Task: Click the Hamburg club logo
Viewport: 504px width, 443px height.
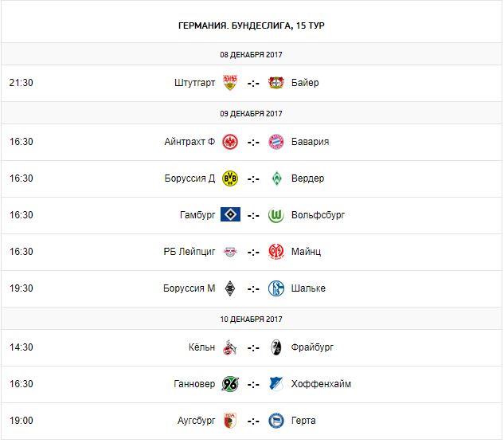Action: tap(230, 215)
